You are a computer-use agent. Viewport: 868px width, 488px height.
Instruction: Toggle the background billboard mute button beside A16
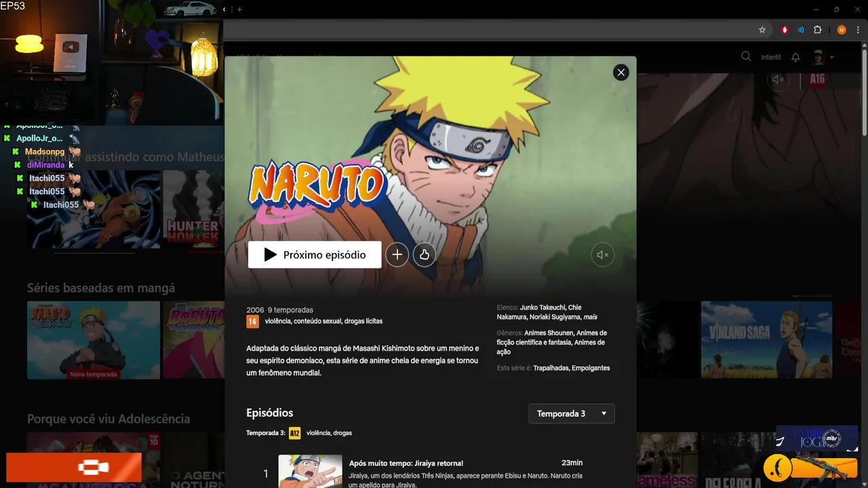click(x=778, y=79)
